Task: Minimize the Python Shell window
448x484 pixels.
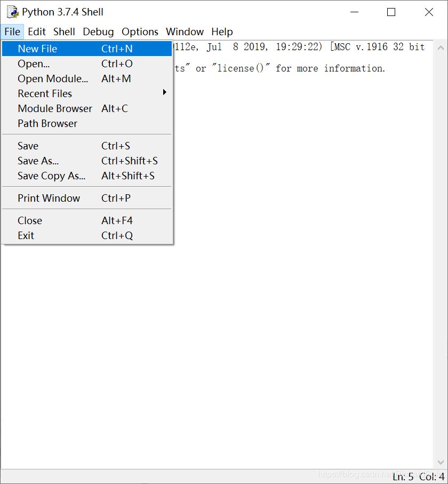Action: (354, 12)
